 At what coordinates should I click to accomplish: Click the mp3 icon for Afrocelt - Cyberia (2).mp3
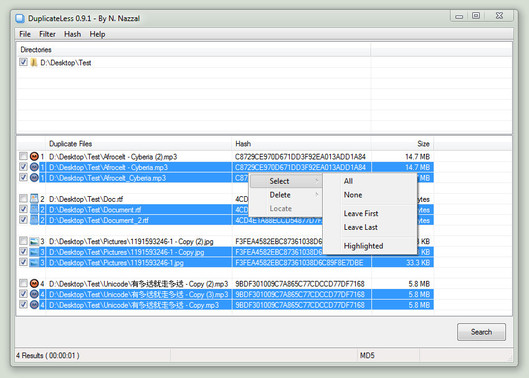point(34,157)
